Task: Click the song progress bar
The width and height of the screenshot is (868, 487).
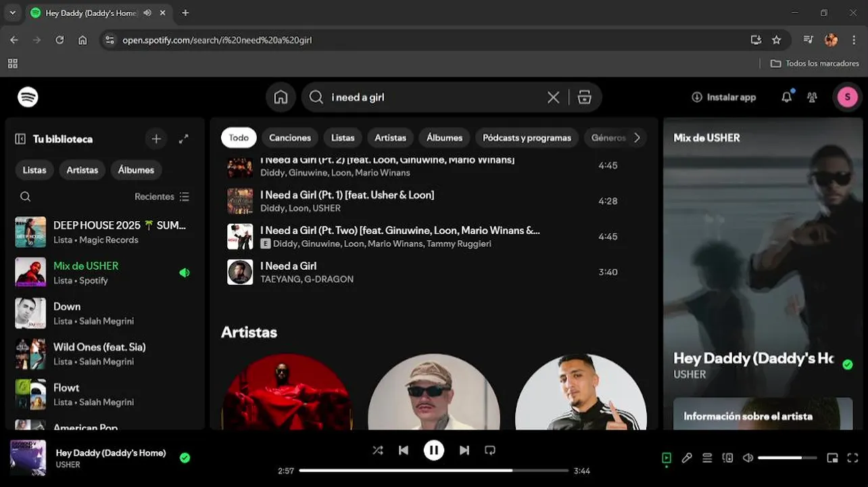Action: coord(434,471)
